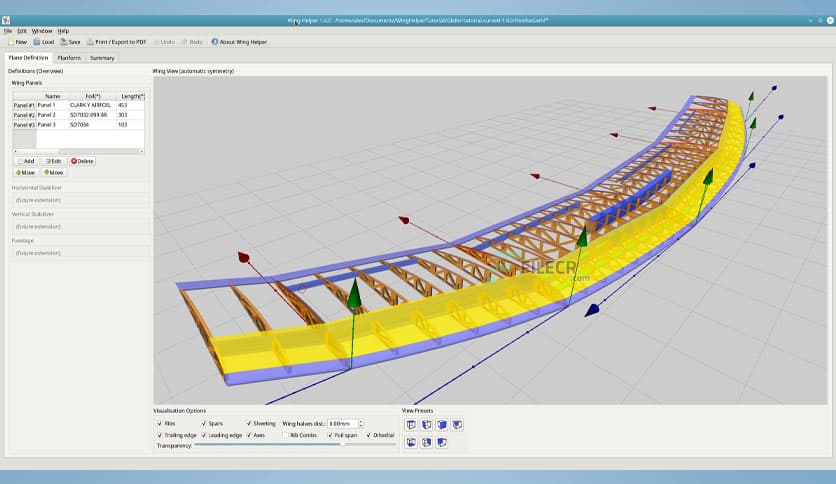
Task: Click the Transparency slider handle
Action: 342,445
